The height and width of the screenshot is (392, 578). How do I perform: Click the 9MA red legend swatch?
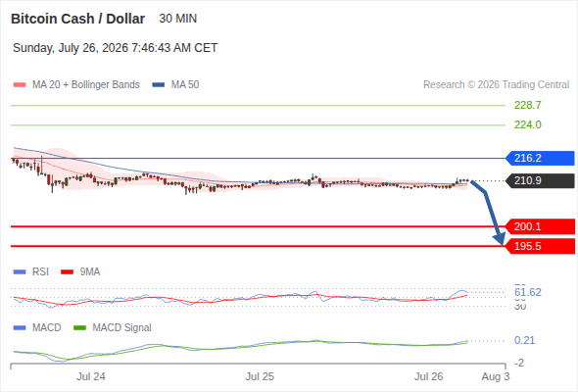pyautogui.click(x=67, y=272)
